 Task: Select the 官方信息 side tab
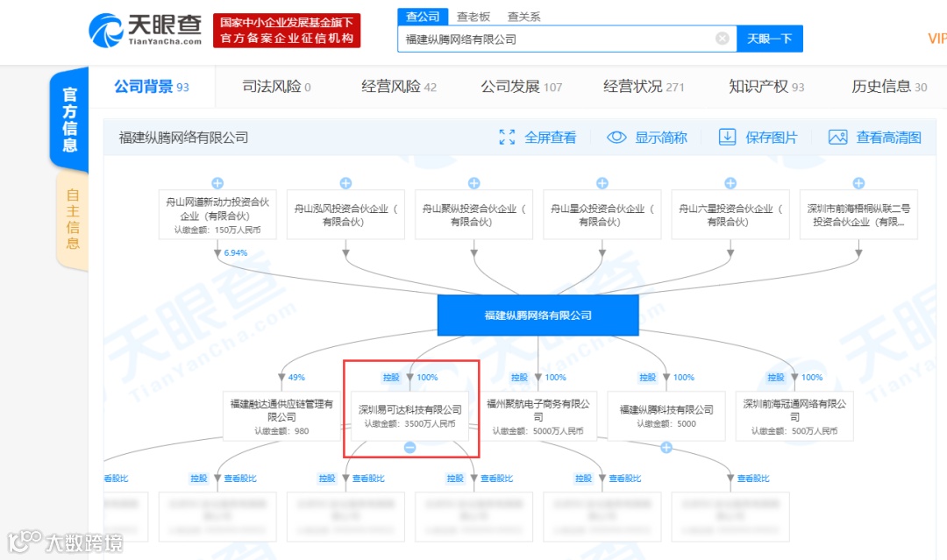point(70,119)
